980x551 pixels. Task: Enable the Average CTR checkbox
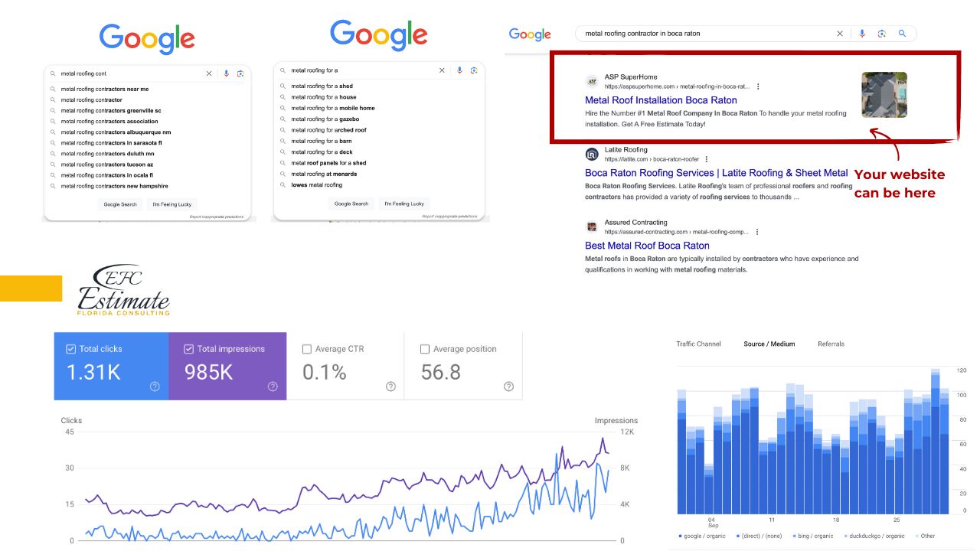pos(307,349)
